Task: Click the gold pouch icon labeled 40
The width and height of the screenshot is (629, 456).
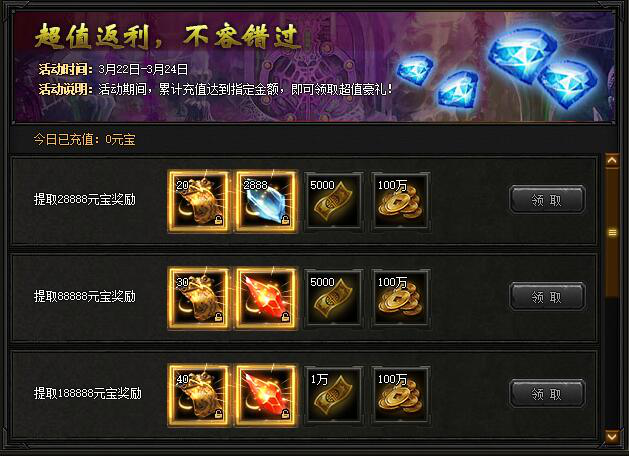Action: [x=199, y=395]
